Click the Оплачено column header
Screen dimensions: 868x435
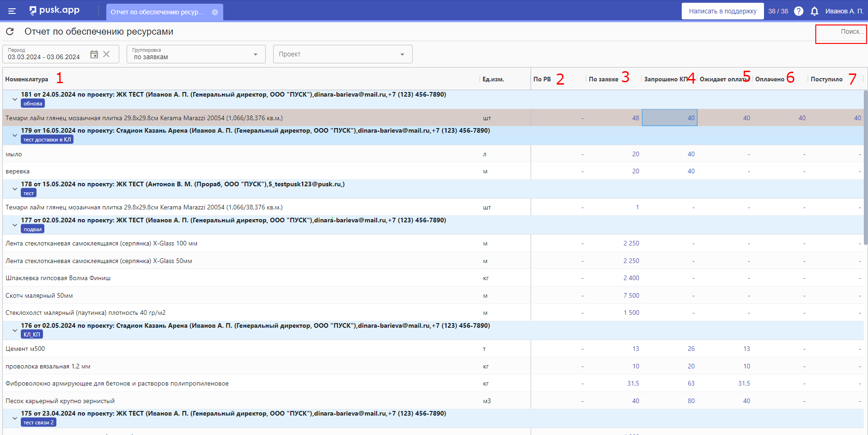pyautogui.click(x=770, y=79)
